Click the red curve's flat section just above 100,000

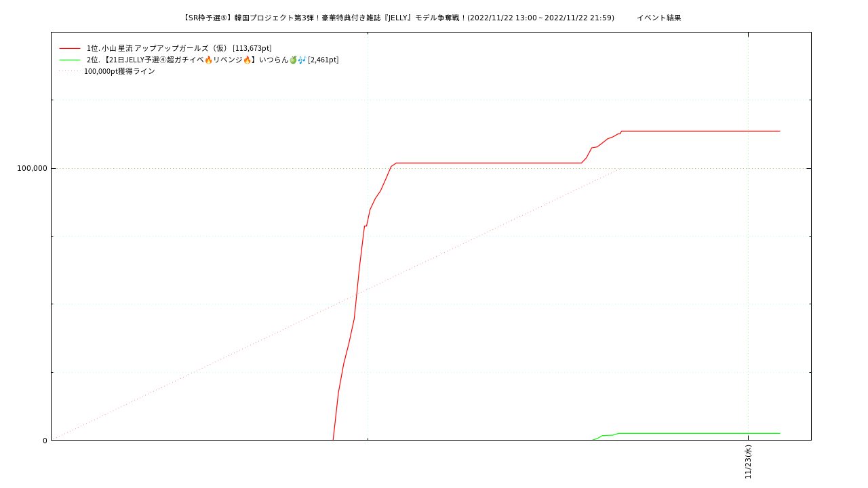(x=488, y=163)
